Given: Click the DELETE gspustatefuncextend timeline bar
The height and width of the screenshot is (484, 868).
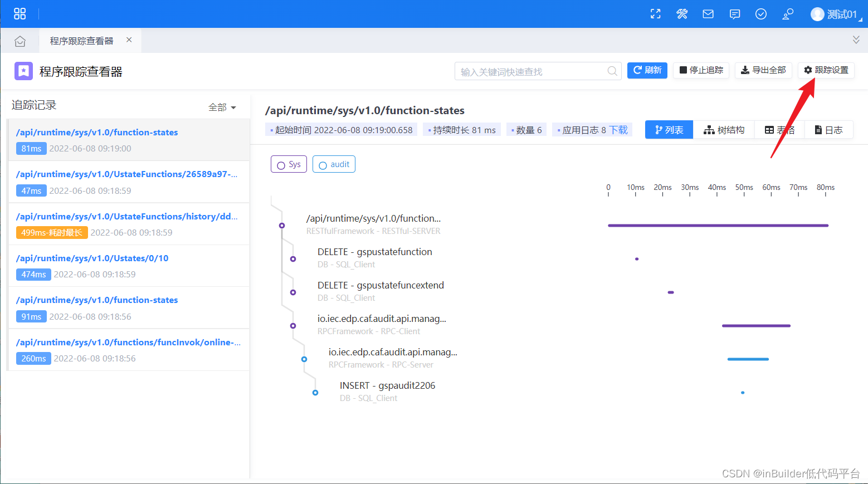Looking at the screenshot, I should (671, 292).
